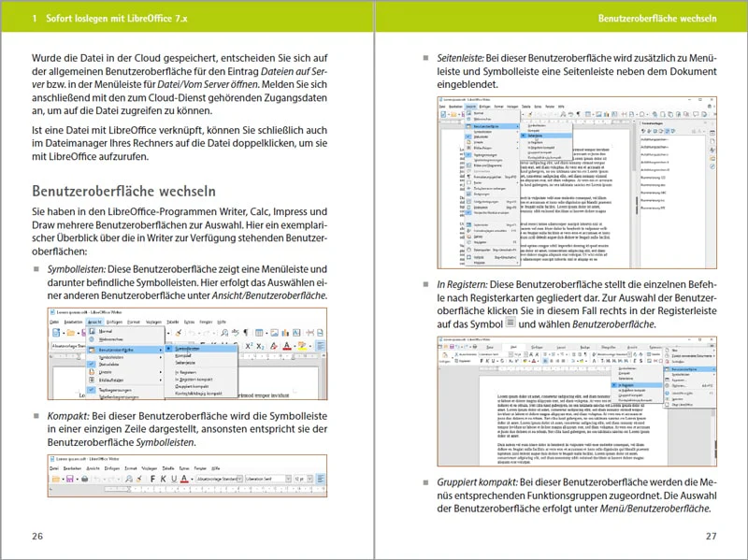Choose Kontextabhängig kompakt in Symbolleisten screenshot submenu

click(198, 394)
